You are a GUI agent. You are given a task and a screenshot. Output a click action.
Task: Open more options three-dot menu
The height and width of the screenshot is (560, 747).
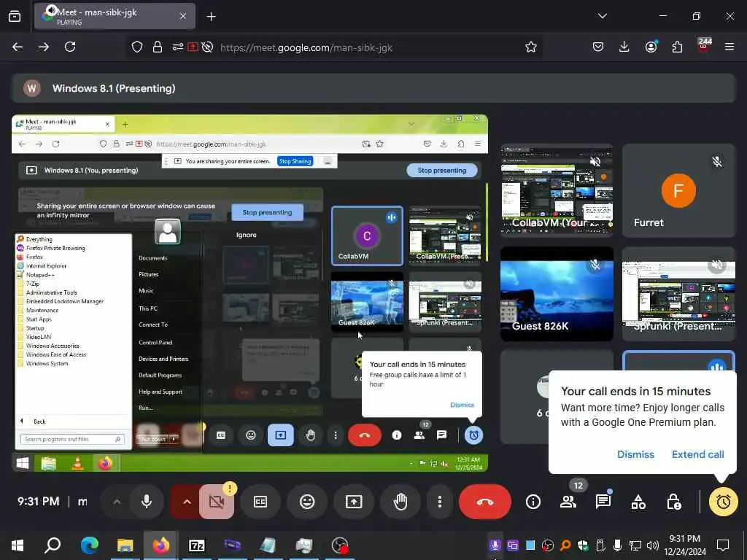click(x=440, y=502)
